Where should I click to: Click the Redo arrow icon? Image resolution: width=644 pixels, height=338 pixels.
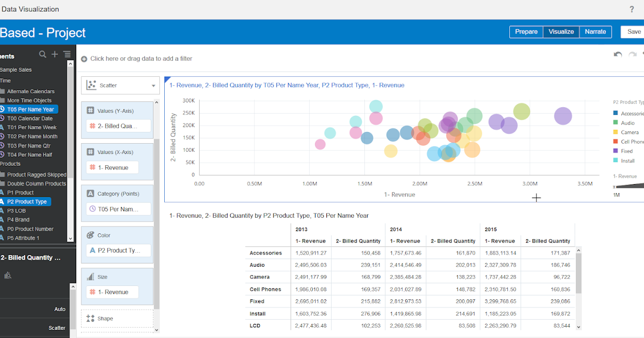tap(632, 55)
